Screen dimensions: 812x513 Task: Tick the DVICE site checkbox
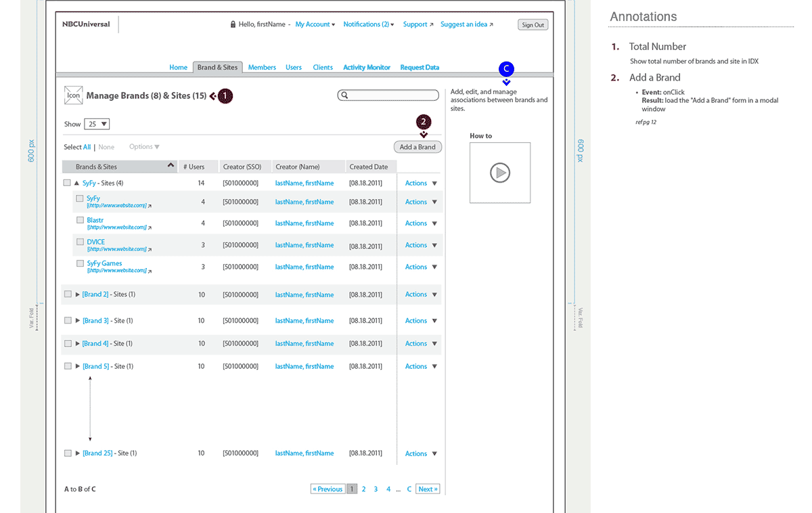pos(80,242)
